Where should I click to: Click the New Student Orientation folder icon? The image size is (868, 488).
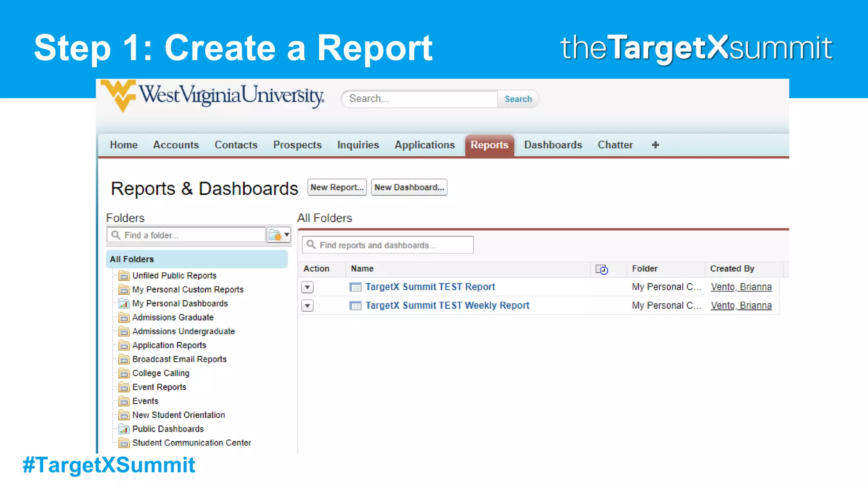pos(124,416)
